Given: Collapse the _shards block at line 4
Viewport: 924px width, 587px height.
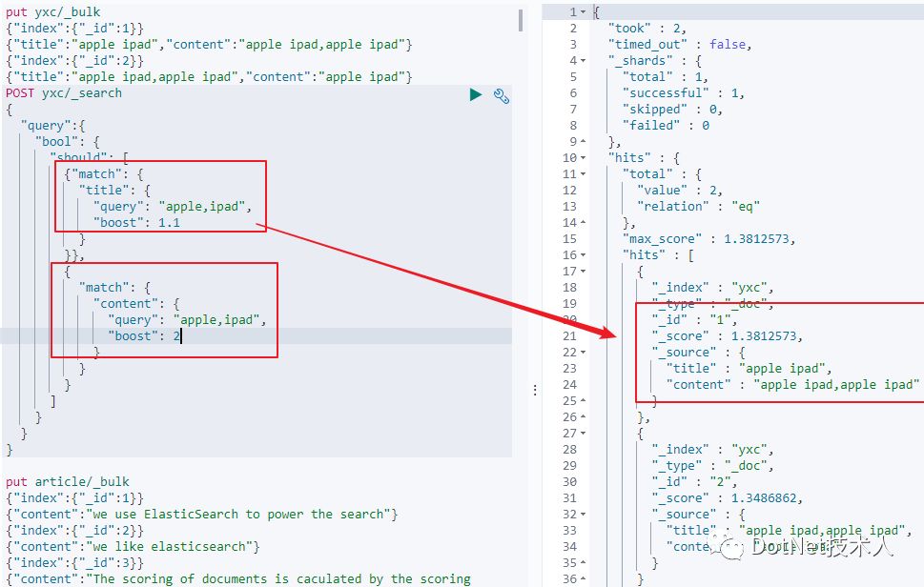Looking at the screenshot, I should tap(584, 61).
